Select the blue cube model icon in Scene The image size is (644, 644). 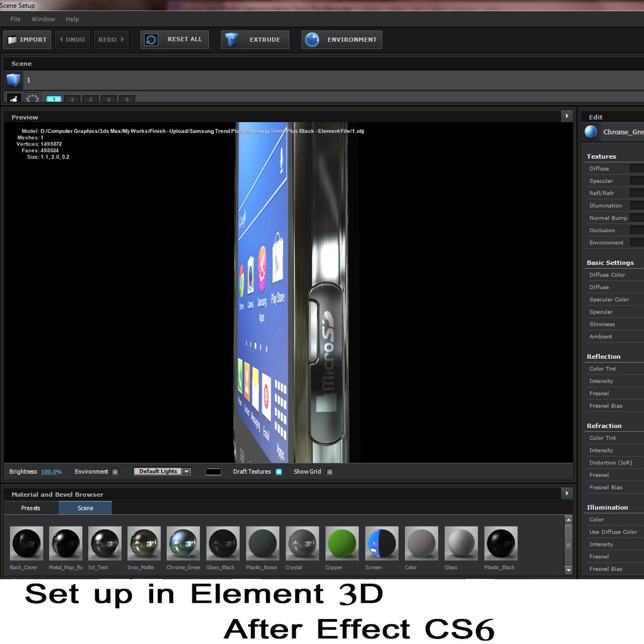(14, 80)
